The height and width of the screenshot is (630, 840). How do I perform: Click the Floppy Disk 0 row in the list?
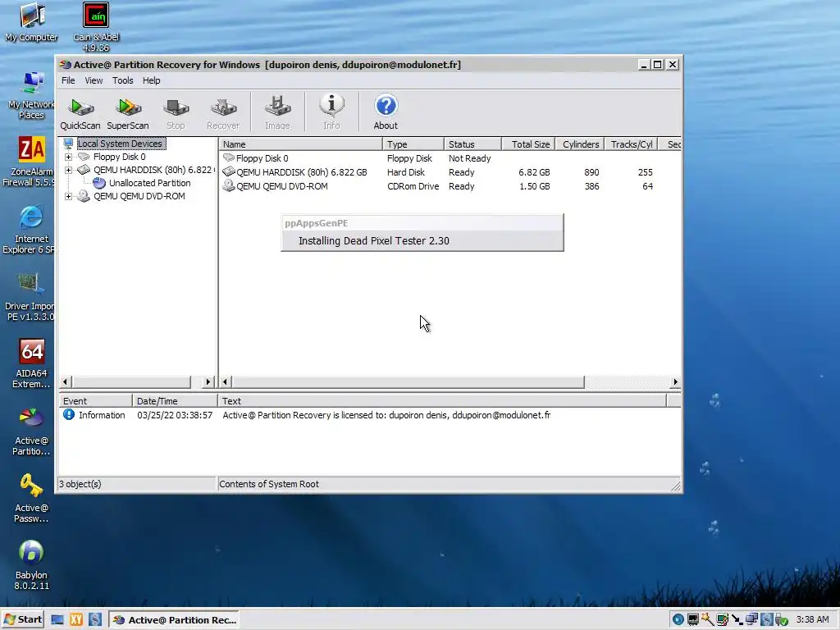pyautogui.click(x=450, y=158)
